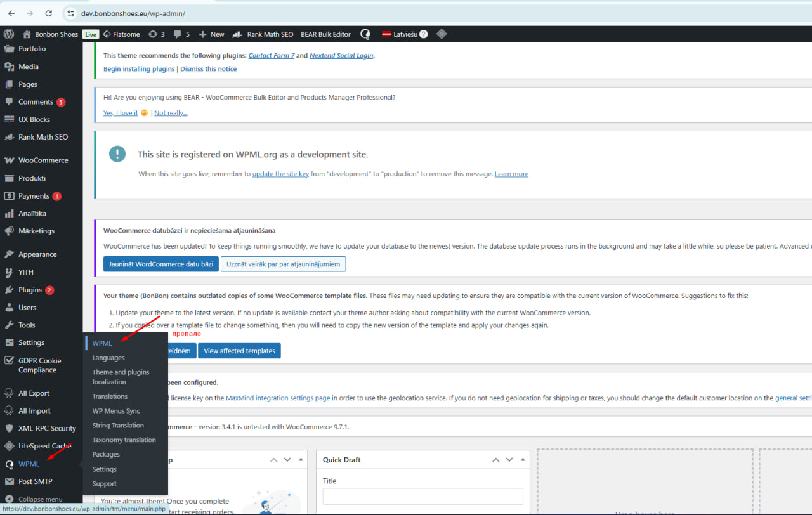Follow the Contact Form 7 link
Image resolution: width=812 pixels, height=515 pixels.
272,56
